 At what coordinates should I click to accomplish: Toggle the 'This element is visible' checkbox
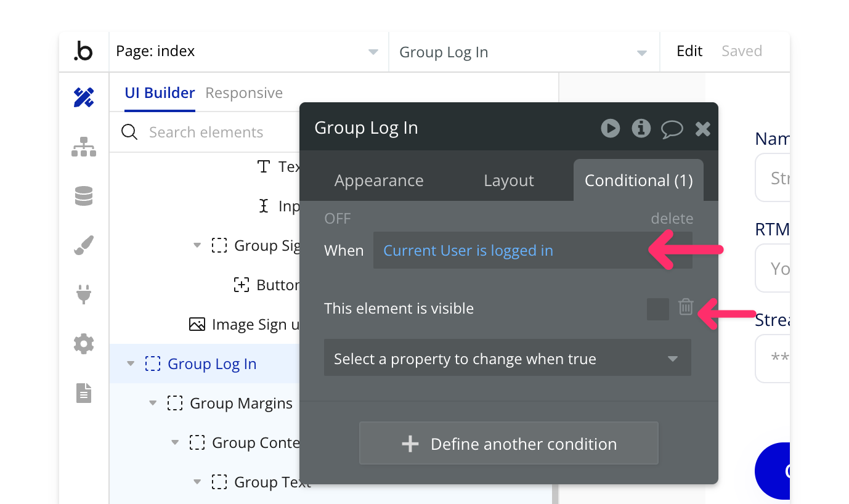[x=657, y=309]
